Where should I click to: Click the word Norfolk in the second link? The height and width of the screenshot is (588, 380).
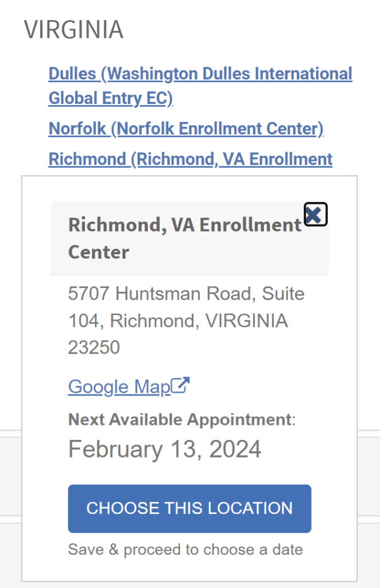tap(77, 129)
